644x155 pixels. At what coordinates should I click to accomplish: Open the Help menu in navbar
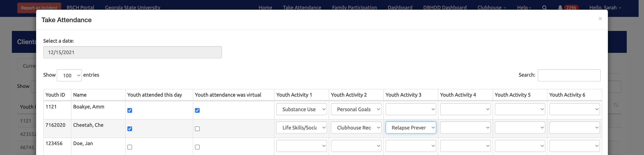(x=524, y=8)
